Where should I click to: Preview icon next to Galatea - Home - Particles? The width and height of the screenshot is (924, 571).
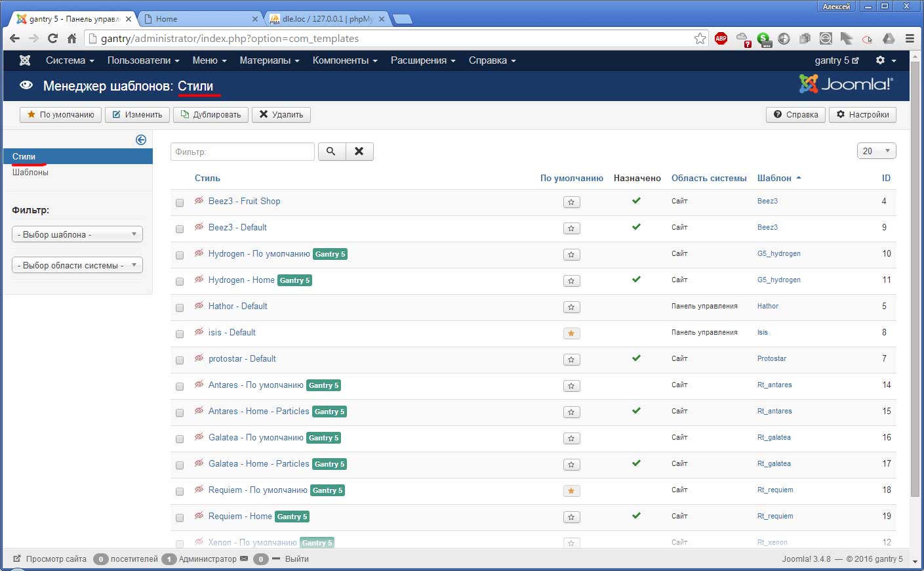click(x=199, y=463)
